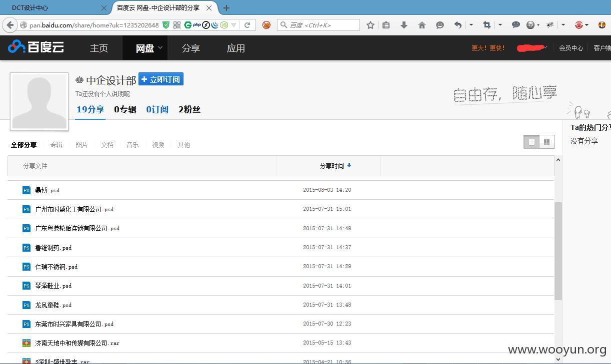Open file 仁瑞不锈钢.psd
This screenshot has width=611, height=364.
click(56, 267)
